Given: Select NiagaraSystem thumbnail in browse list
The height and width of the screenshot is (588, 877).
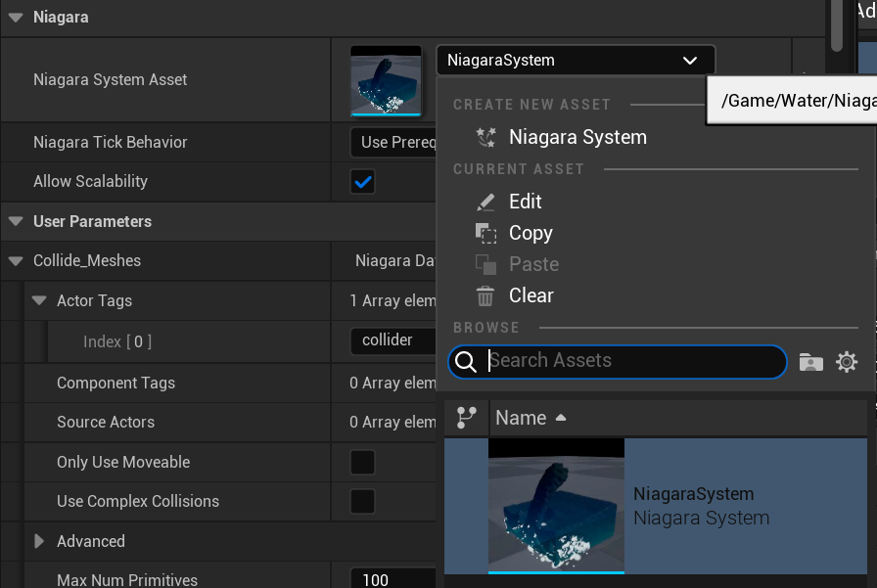Looking at the screenshot, I should click(557, 506).
